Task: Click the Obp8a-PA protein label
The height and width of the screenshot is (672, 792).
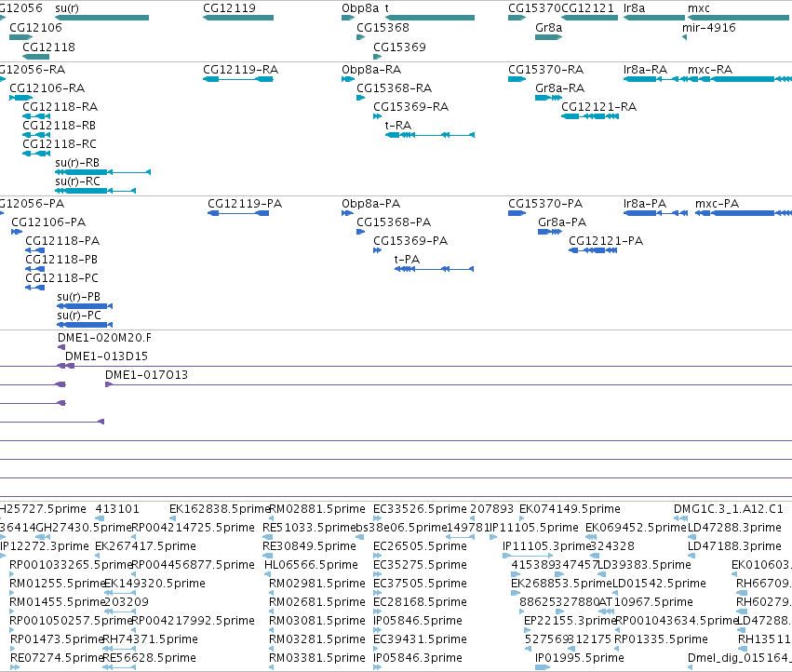Action: tap(370, 204)
